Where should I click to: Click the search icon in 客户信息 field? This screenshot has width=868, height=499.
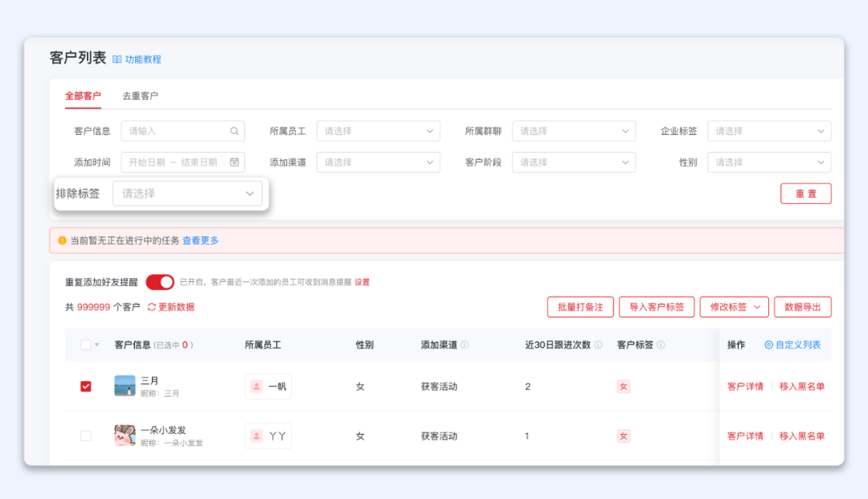click(x=234, y=130)
